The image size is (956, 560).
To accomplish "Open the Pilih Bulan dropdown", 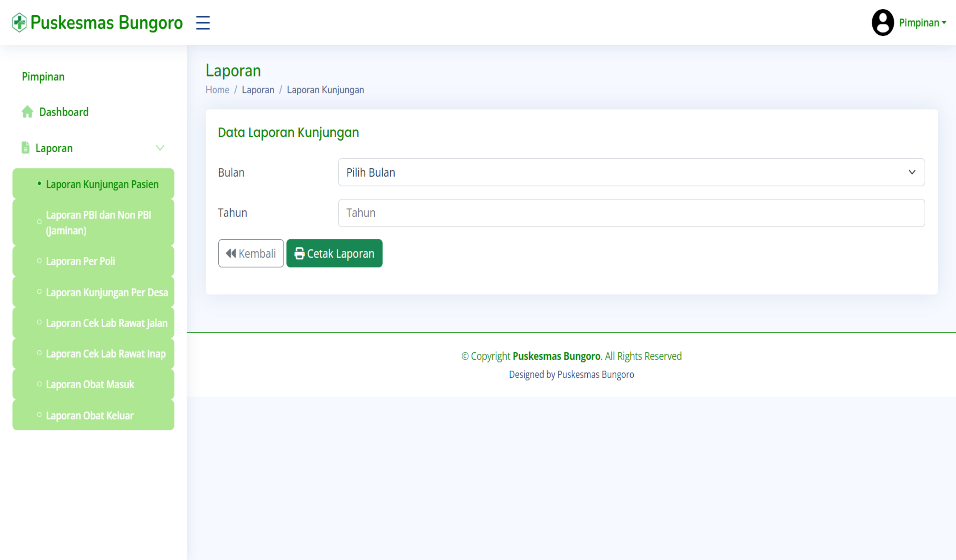I will pyautogui.click(x=631, y=173).
